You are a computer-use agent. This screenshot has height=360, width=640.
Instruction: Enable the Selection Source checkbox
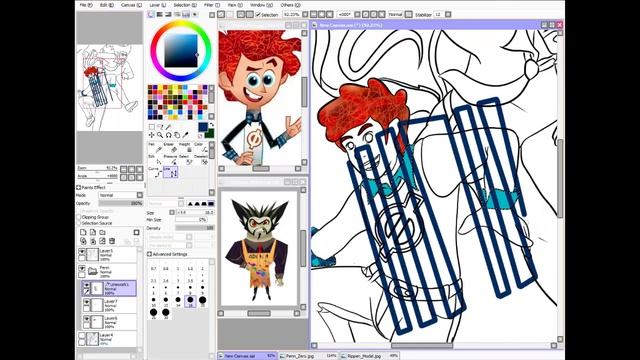click(x=79, y=223)
